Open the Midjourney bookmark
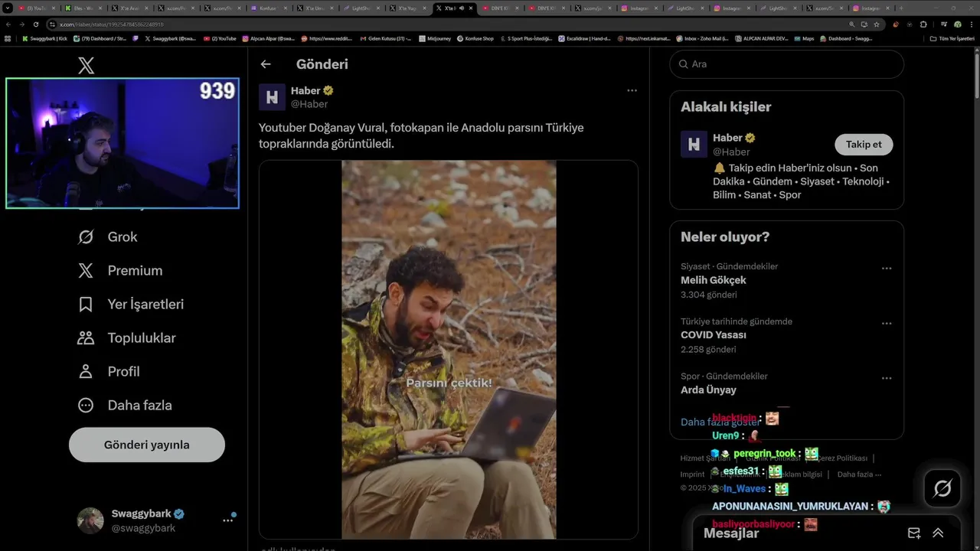This screenshot has width=980, height=551. (433, 38)
